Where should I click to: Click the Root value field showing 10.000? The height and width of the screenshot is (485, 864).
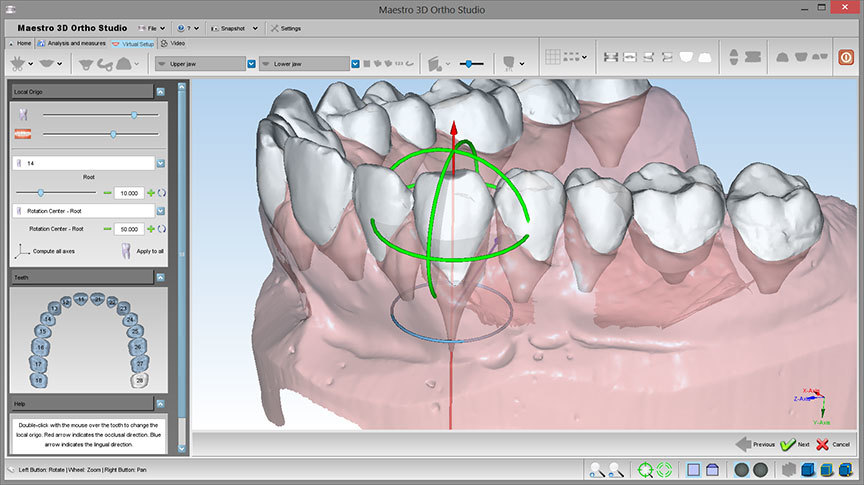[129, 193]
